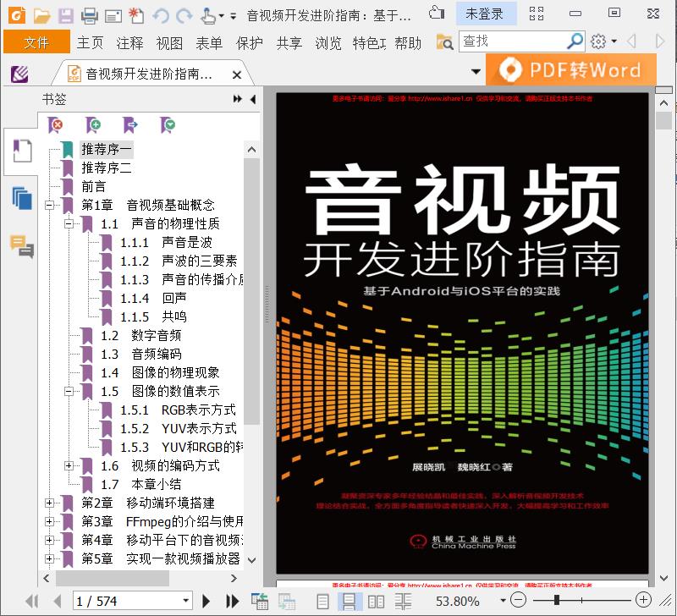Image resolution: width=677 pixels, height=616 pixels.
Task: Open the Pages thumbnail panel icon
Action: (22, 199)
